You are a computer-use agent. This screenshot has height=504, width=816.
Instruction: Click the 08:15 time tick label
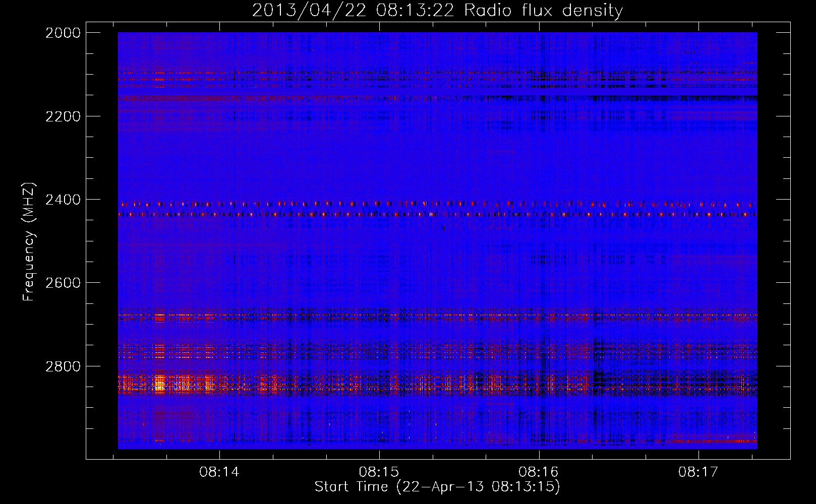[379, 472]
